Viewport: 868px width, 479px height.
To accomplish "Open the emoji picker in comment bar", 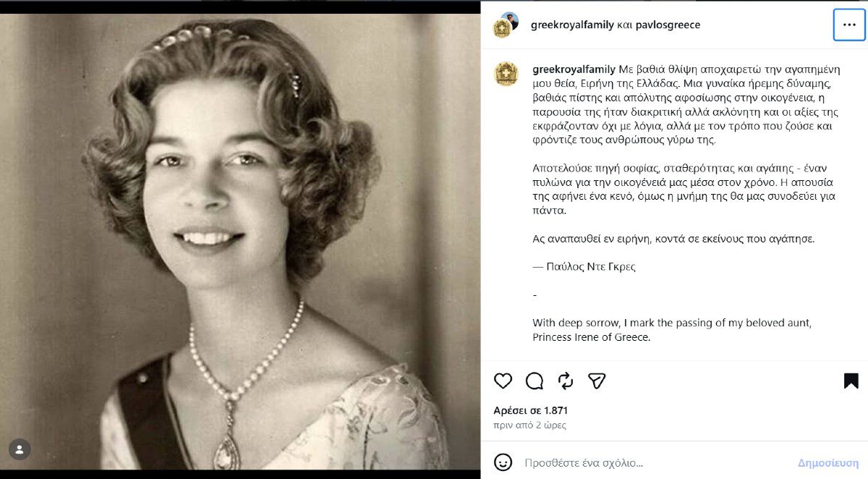I will pos(503,462).
